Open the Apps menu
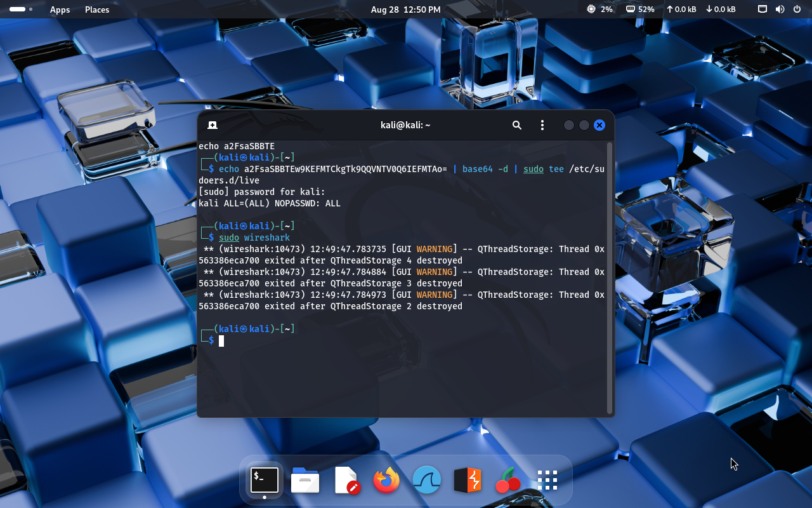812x508 pixels. (60, 10)
